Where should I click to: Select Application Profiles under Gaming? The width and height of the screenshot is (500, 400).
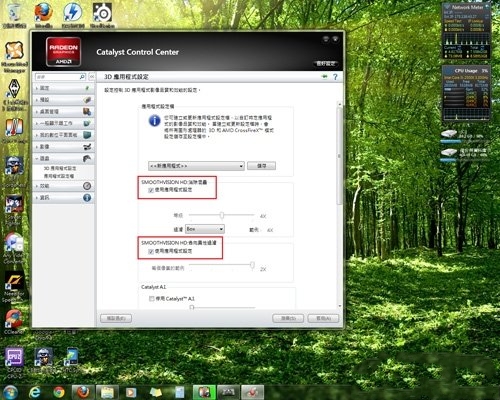(x=59, y=176)
